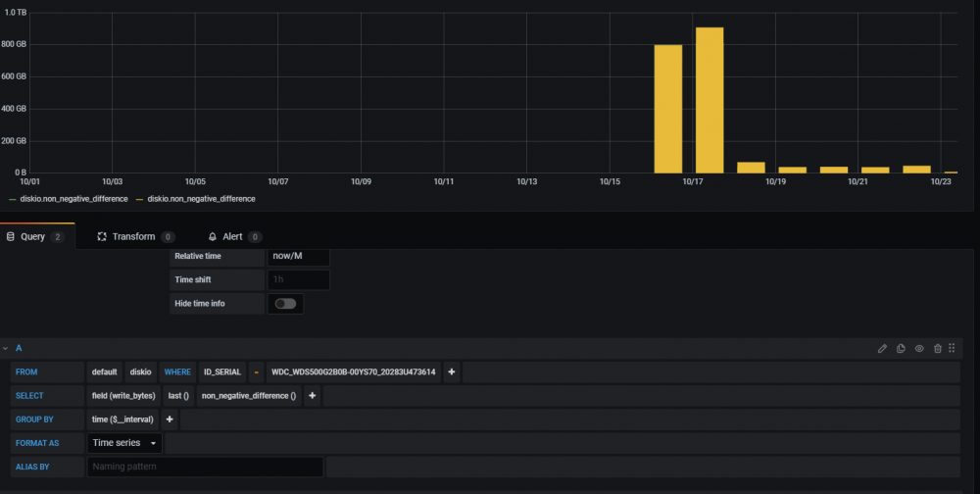Click the database icon on Query tab
This screenshot has width=980, height=494.
coord(10,236)
